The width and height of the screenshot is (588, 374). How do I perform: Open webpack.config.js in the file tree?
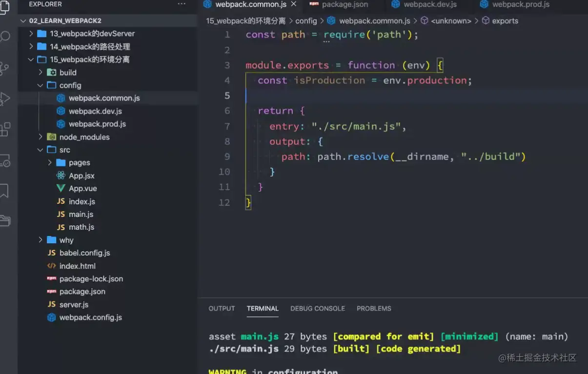91,317
